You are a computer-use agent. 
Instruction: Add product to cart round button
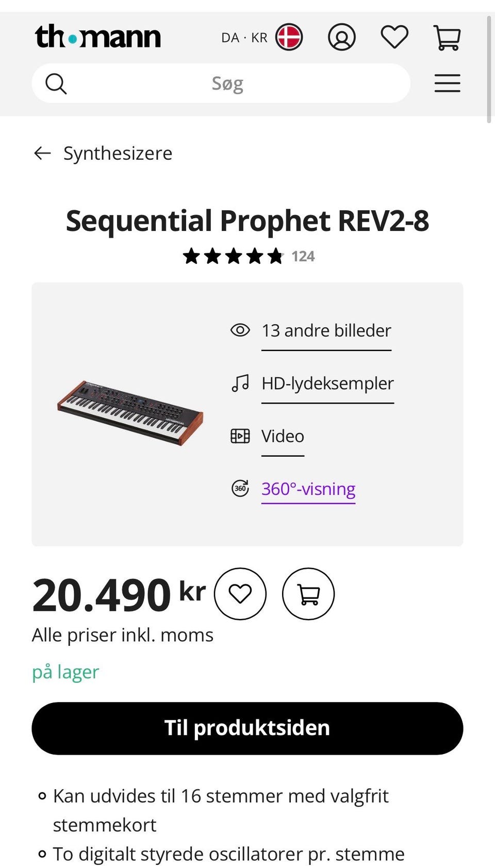tap(308, 594)
